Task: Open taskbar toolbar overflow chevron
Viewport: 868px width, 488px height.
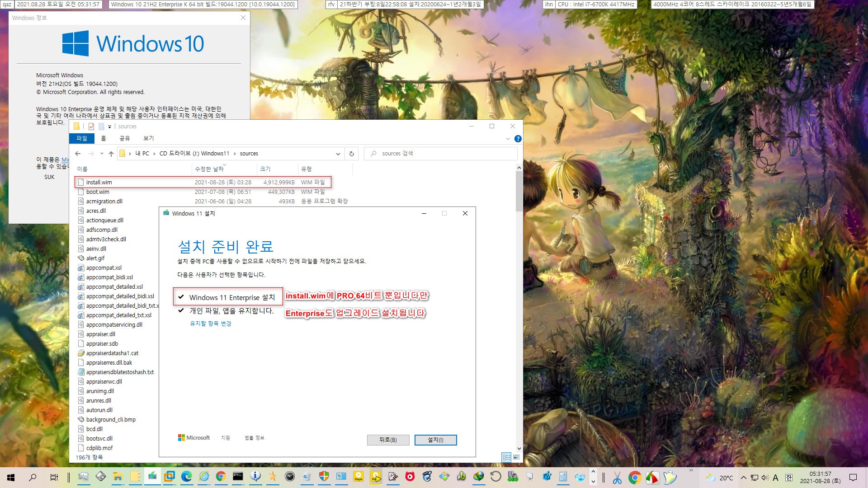Action: point(691,470)
